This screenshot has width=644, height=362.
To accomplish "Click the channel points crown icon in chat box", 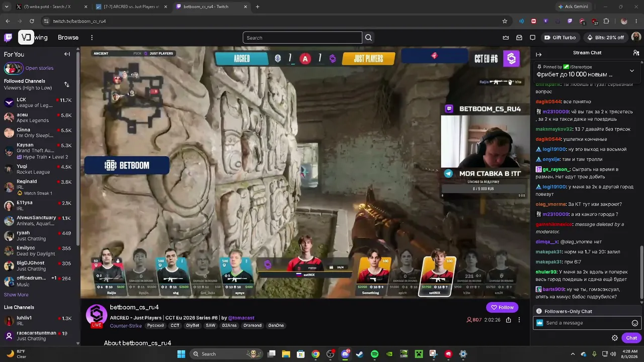I will pos(540,323).
